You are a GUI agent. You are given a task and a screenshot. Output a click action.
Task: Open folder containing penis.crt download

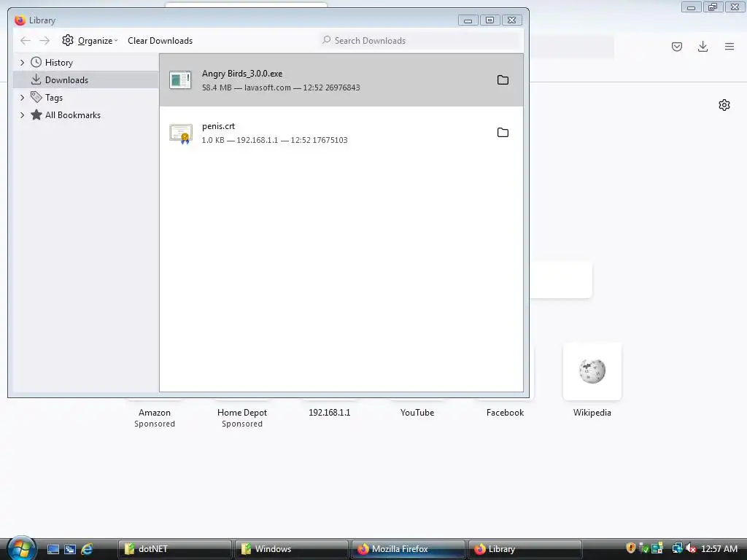pyautogui.click(x=503, y=133)
